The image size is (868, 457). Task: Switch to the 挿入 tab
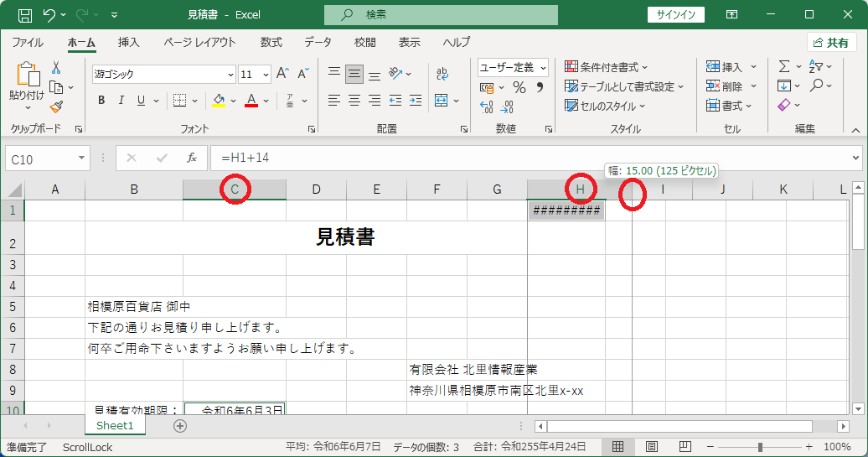coord(128,43)
